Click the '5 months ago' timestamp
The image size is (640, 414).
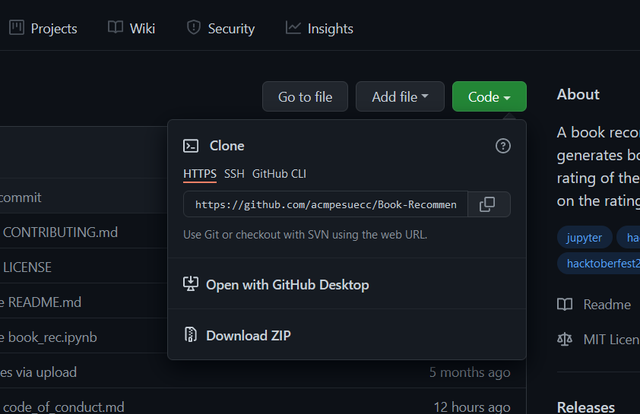(469, 372)
